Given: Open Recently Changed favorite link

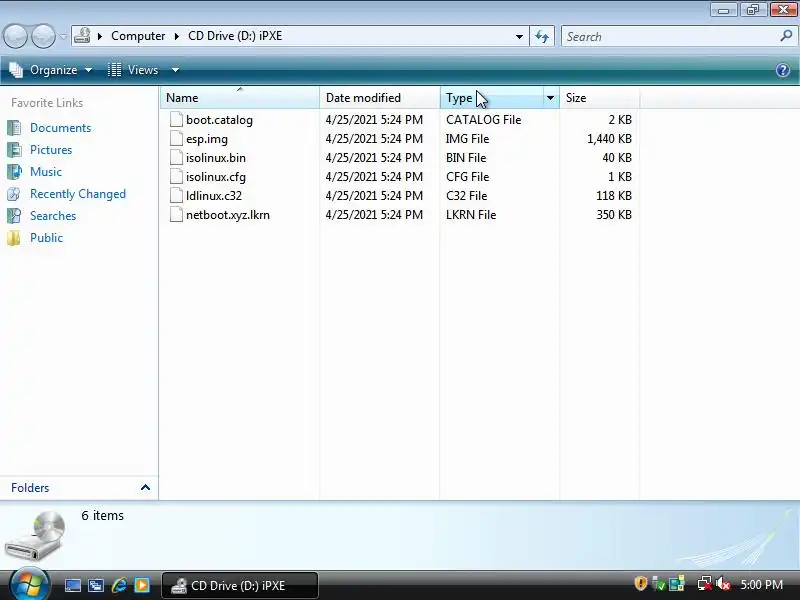Looking at the screenshot, I should click(x=78, y=194).
